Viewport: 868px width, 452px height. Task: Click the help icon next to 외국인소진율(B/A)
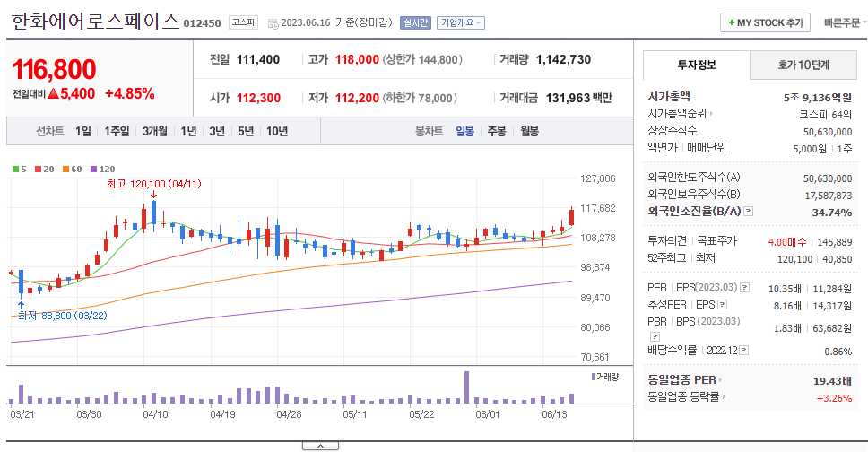pyautogui.click(x=748, y=211)
